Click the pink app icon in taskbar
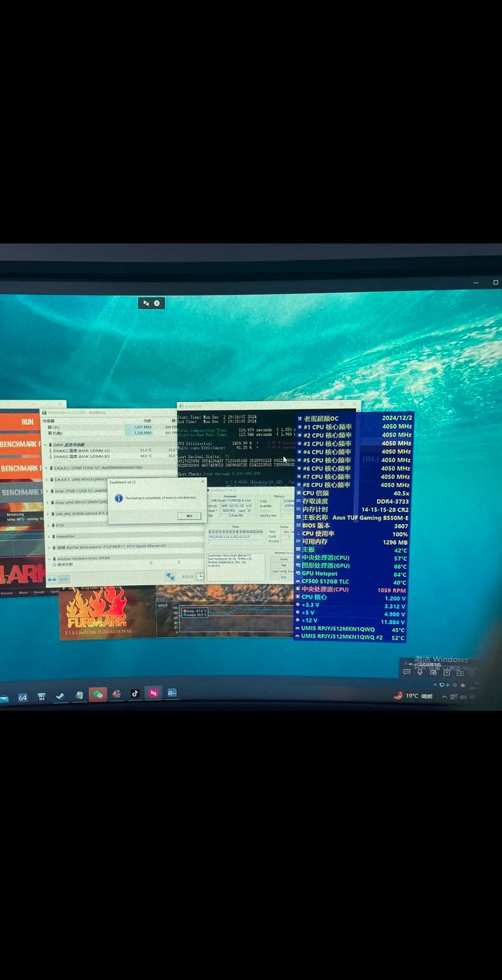 (x=153, y=693)
